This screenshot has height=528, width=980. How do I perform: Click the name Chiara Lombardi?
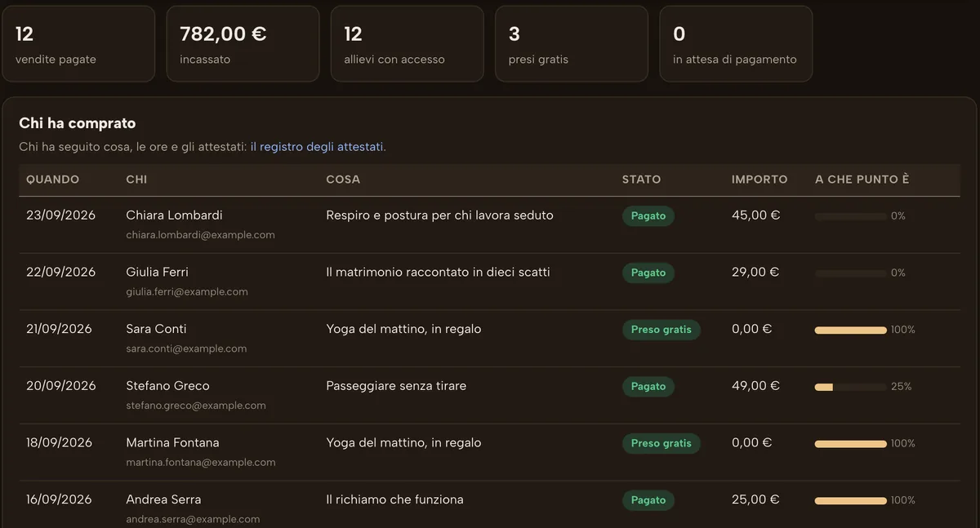[x=174, y=215]
